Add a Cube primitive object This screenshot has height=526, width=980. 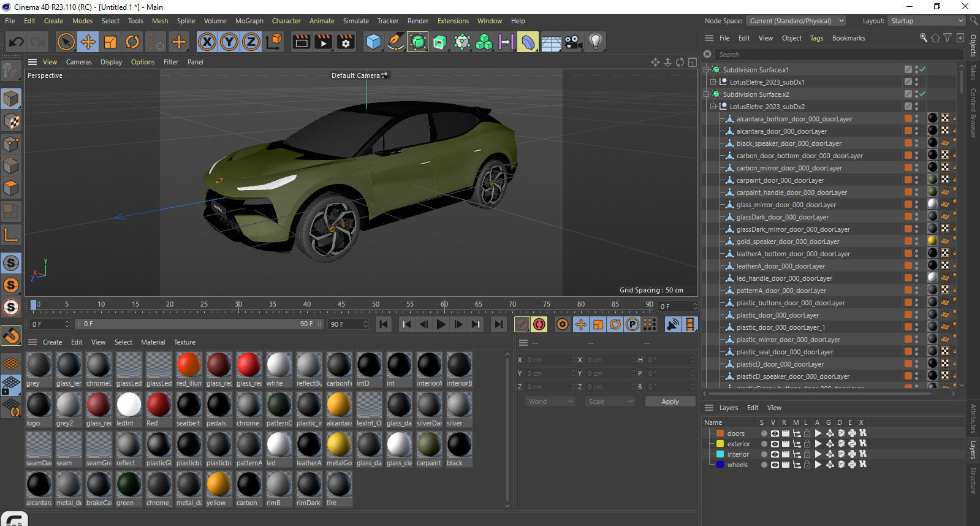tap(373, 42)
